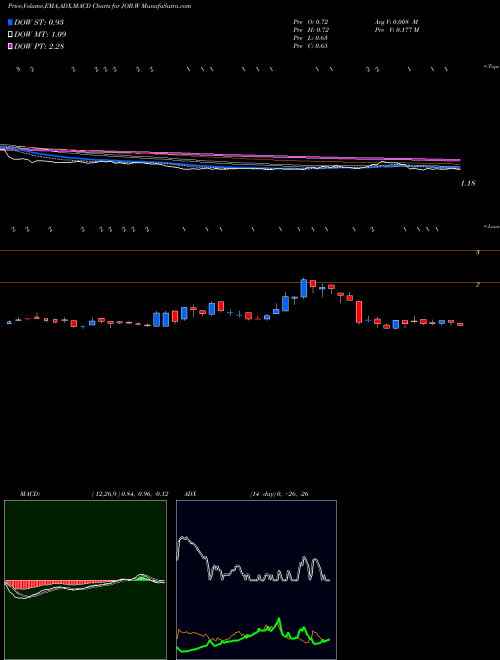Image resolution: width=500 pixels, height=660 pixels.
Task: Select the 'DOW PT: 2.28' legend text
Action: 39,46
